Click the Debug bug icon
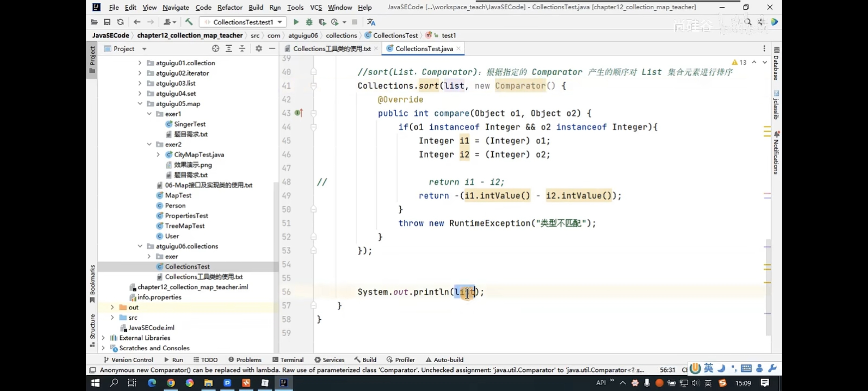The height and width of the screenshot is (391, 868). click(309, 22)
